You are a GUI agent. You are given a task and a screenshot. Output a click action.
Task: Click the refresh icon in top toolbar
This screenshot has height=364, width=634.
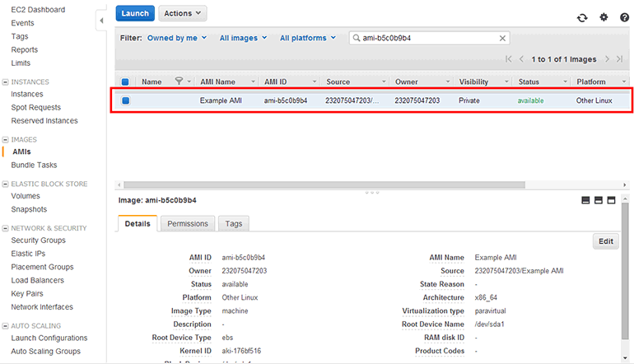pyautogui.click(x=583, y=17)
